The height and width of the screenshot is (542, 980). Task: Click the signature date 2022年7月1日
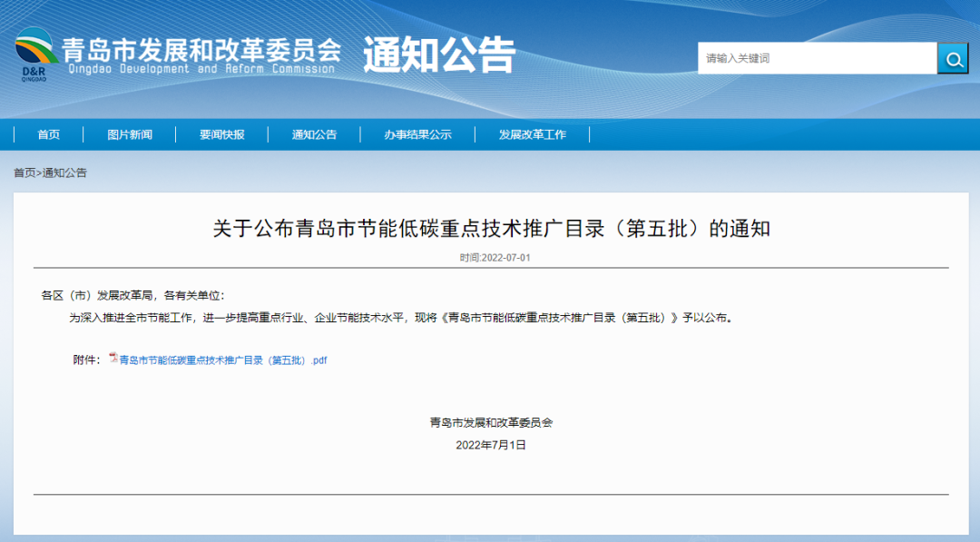click(491, 445)
